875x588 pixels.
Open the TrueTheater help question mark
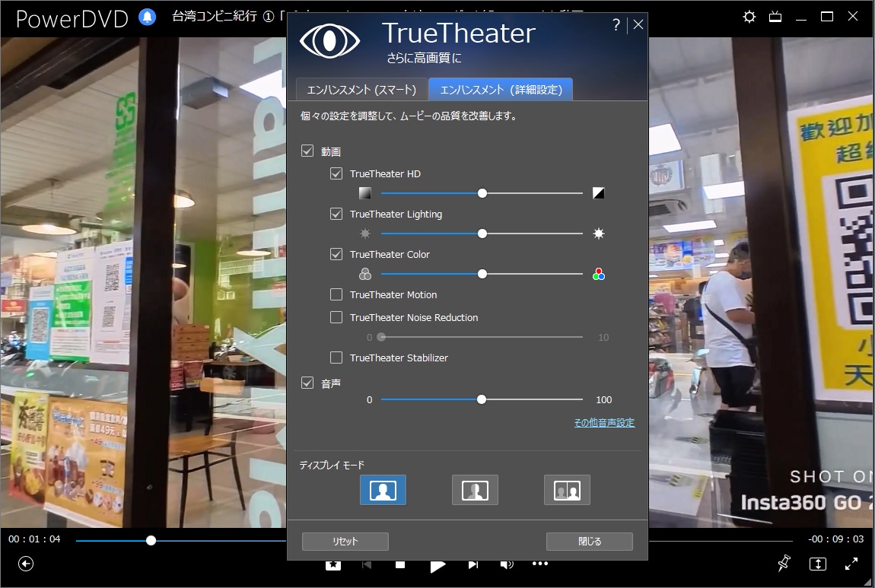616,24
